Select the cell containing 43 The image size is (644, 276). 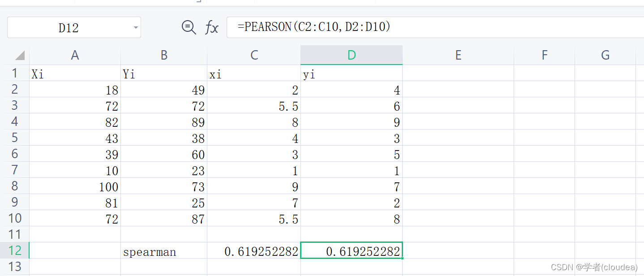(x=75, y=138)
